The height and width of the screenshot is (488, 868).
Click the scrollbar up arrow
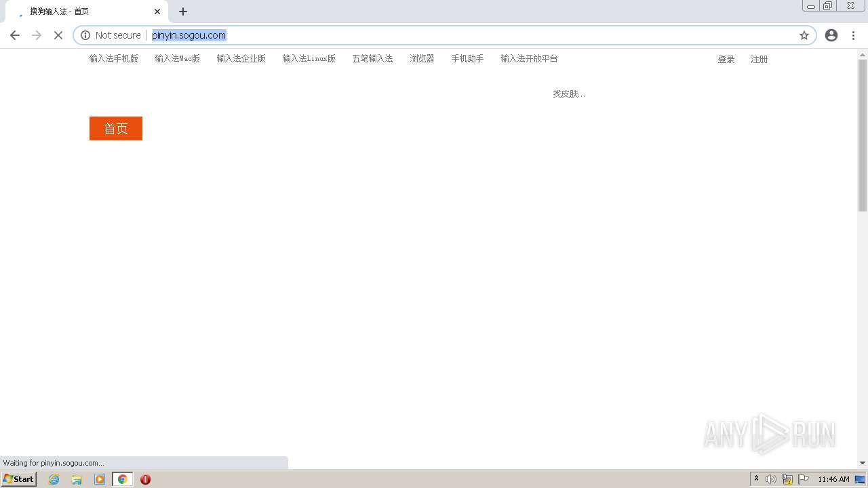[863, 54]
